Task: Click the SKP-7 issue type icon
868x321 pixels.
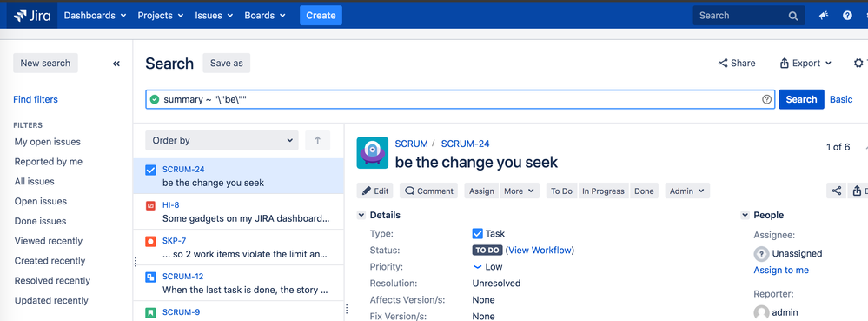Action: (150, 242)
